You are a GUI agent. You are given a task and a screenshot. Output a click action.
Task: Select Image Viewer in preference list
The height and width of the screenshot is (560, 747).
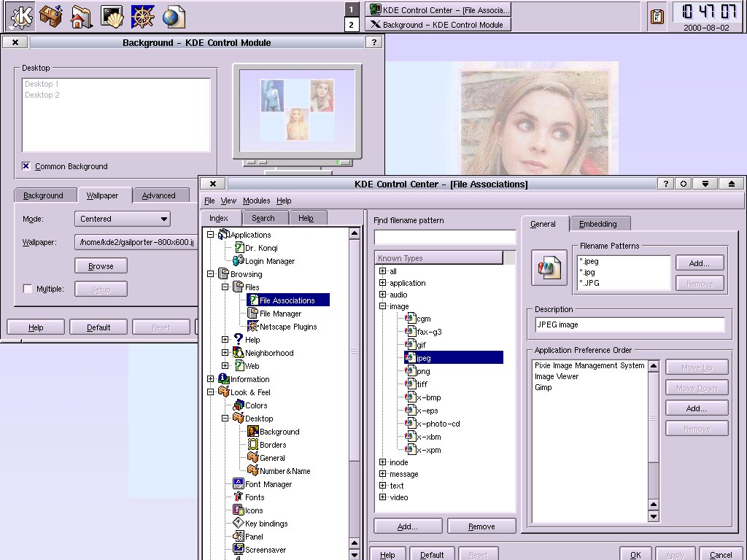coord(557,376)
